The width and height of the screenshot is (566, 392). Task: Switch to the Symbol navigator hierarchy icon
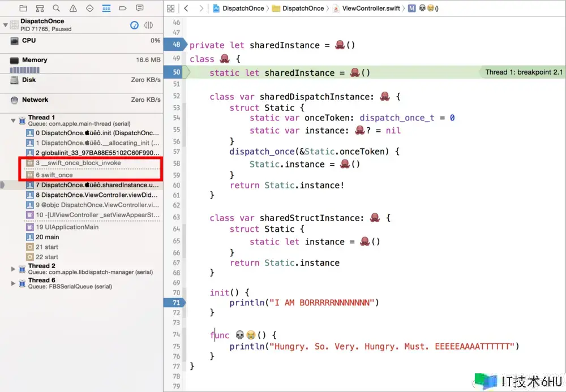(x=40, y=8)
